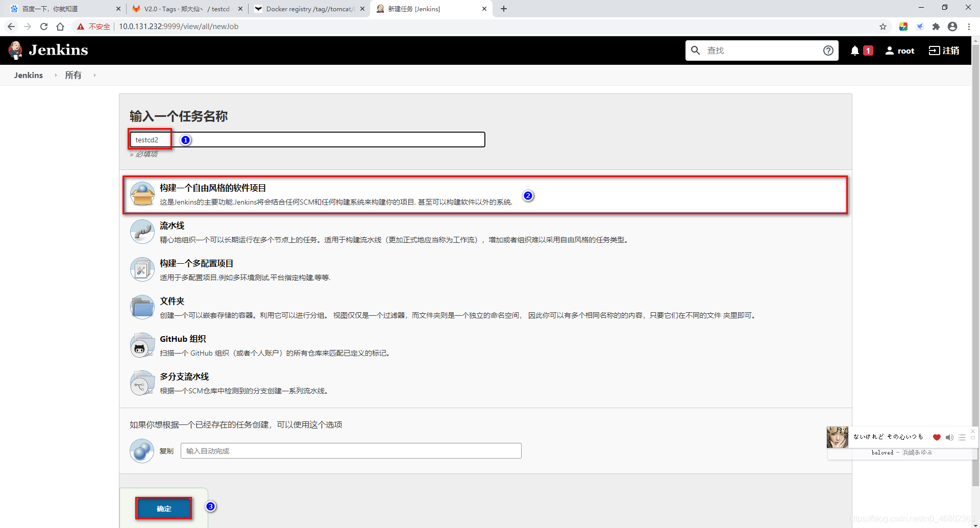Expand the Jenkins breadcrumb arrow
Screen dimensions: 980x528
pyautogui.click(x=56, y=75)
